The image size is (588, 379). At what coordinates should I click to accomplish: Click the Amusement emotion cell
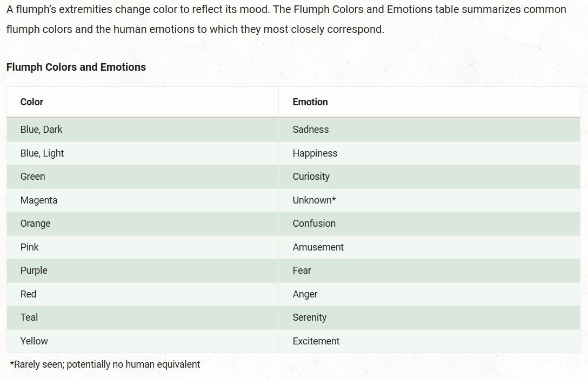coord(429,247)
